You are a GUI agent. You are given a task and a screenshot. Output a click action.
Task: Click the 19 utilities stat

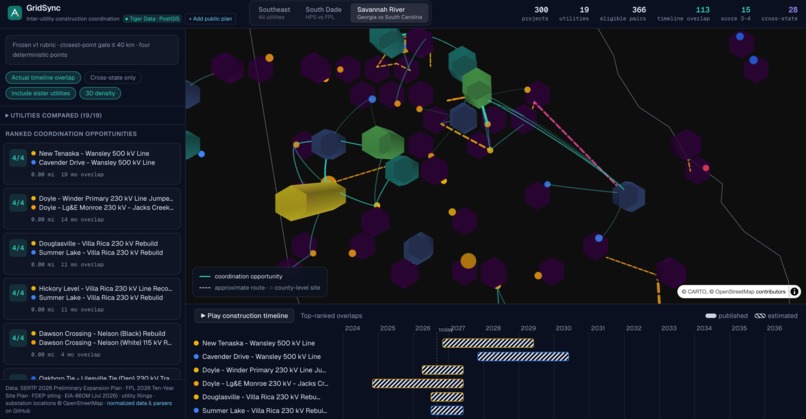(574, 13)
